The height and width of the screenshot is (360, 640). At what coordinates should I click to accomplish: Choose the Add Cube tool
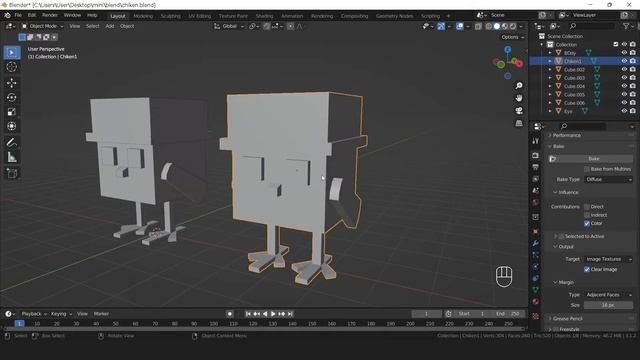12,173
